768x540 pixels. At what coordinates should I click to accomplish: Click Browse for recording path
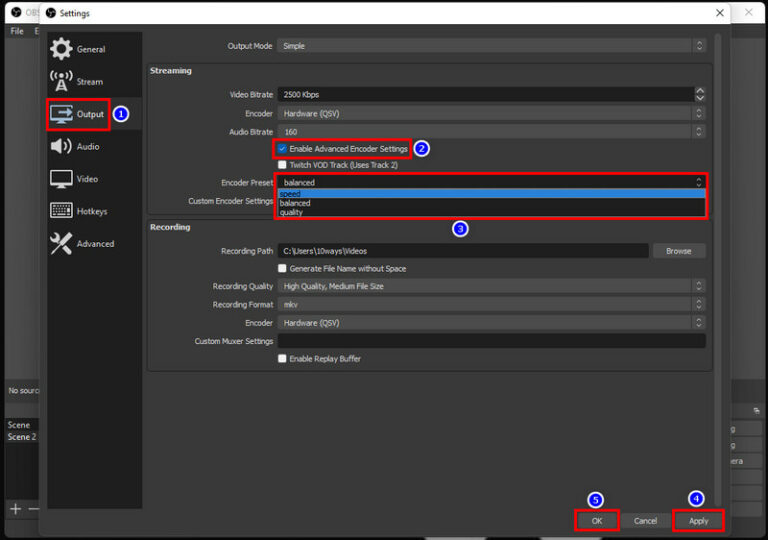(x=678, y=251)
